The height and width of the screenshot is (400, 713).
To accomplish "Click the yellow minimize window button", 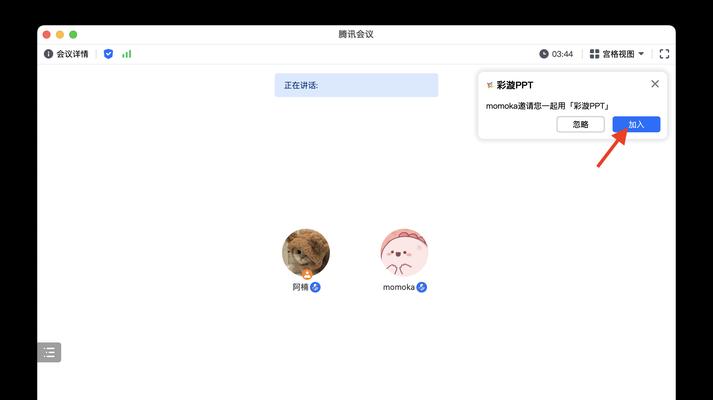I will pos(60,35).
